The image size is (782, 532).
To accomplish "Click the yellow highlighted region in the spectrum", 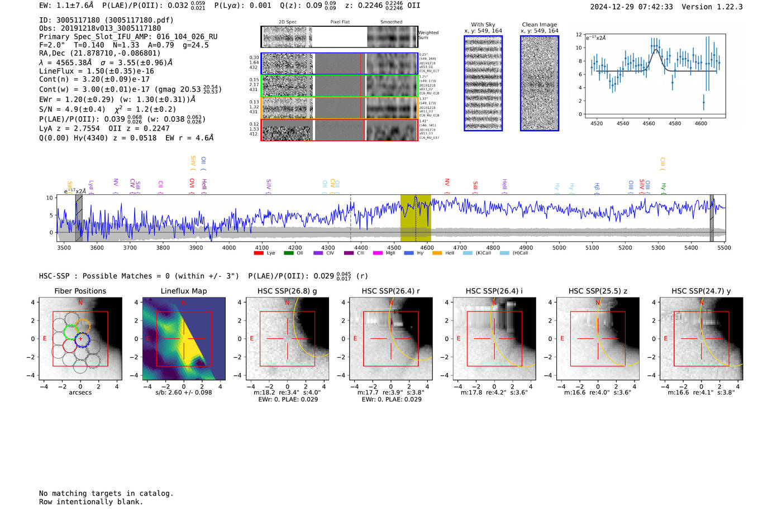I will pyautogui.click(x=416, y=218).
